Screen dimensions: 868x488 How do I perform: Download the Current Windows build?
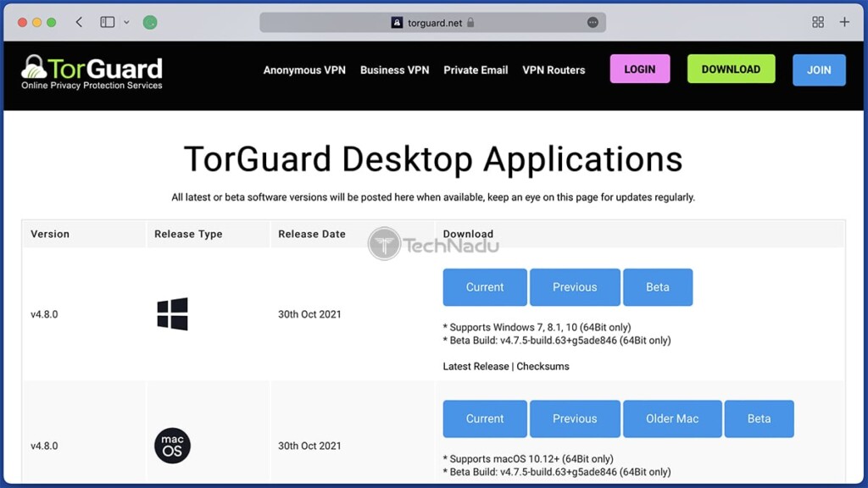point(485,287)
